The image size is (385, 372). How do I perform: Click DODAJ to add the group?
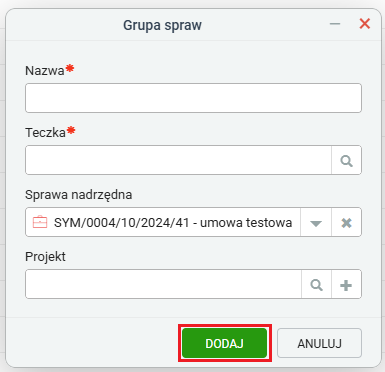(225, 343)
